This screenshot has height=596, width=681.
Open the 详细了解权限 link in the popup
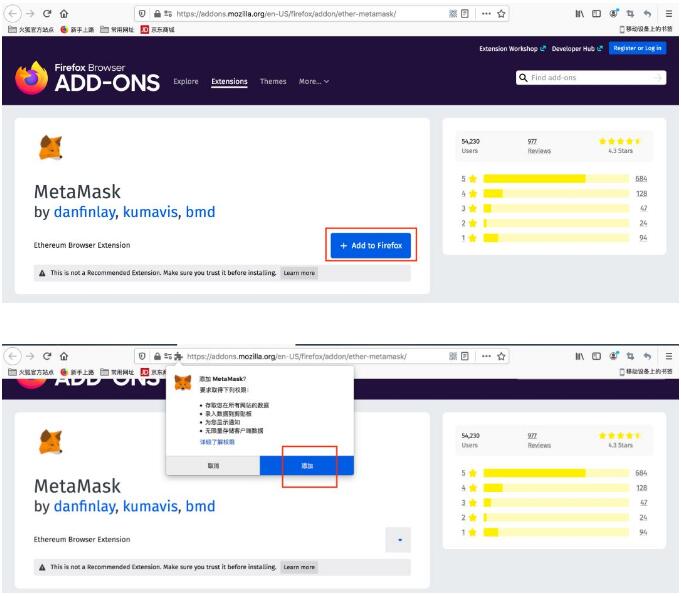coord(217,442)
